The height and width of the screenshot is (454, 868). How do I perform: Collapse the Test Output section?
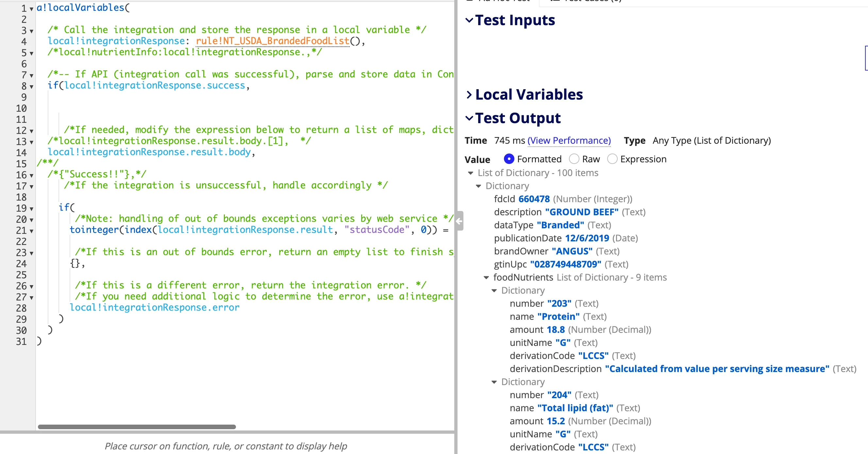click(469, 118)
